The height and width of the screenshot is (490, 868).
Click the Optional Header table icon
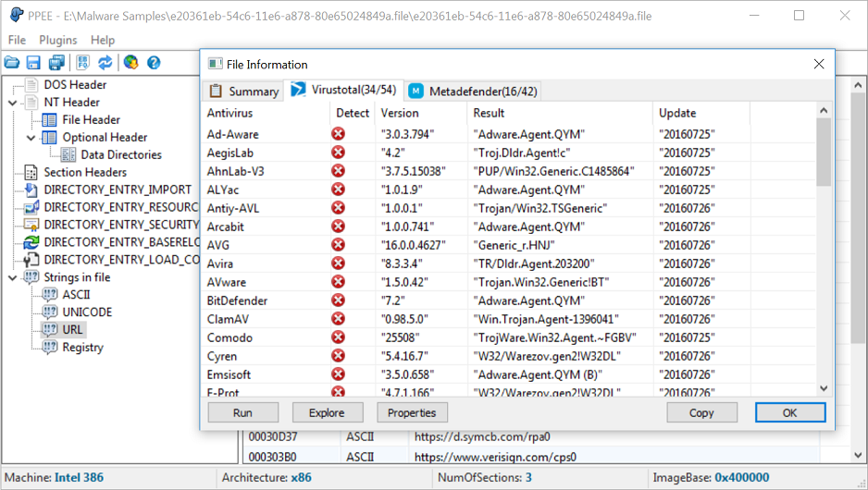[x=49, y=137]
